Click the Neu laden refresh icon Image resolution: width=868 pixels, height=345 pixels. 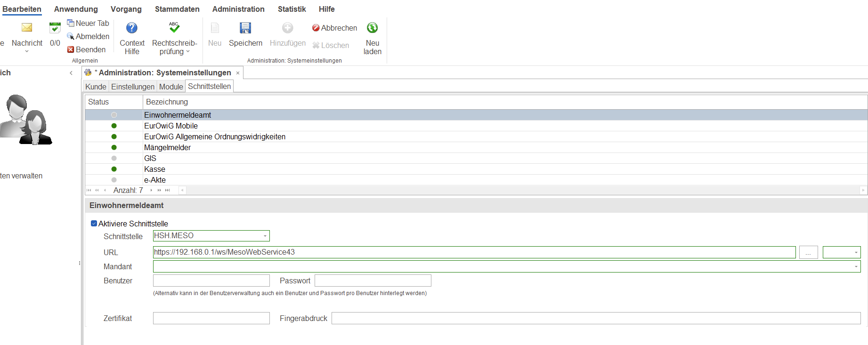[x=372, y=28]
